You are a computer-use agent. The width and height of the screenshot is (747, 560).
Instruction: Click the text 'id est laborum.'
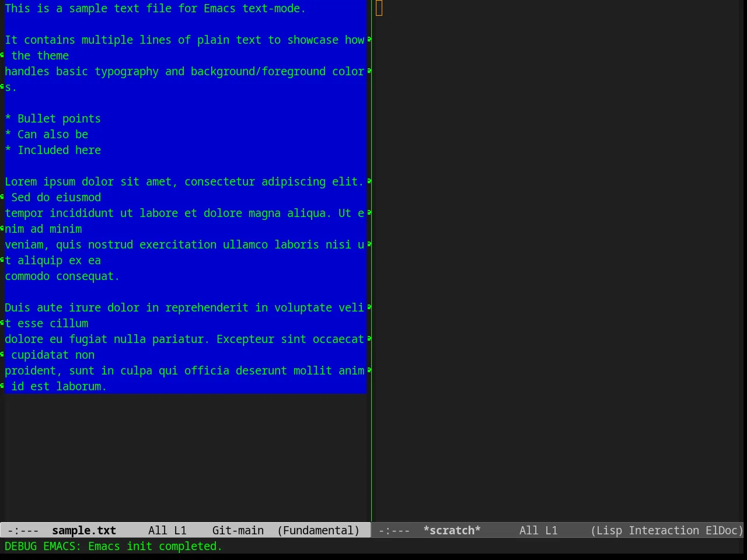click(x=59, y=386)
